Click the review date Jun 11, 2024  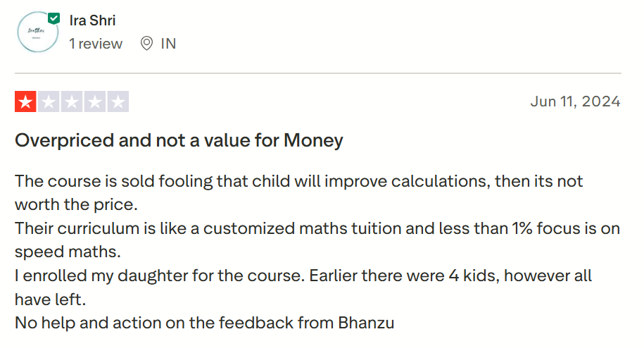click(x=575, y=101)
